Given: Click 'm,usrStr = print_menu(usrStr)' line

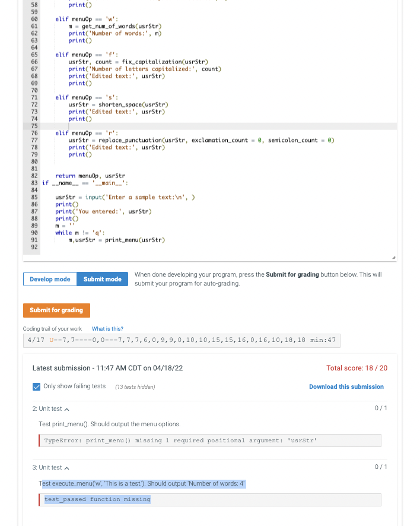Looking at the screenshot, I should [117, 240].
